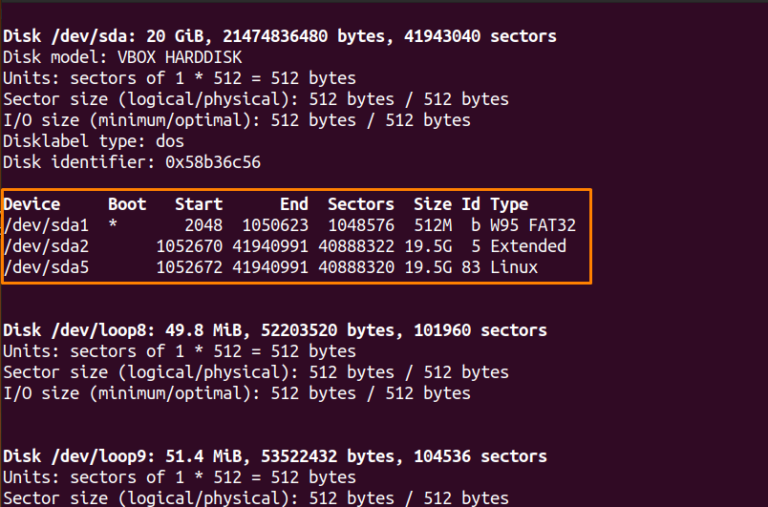Click the Linux partition type text
This screenshot has height=507, width=768.
click(x=514, y=267)
